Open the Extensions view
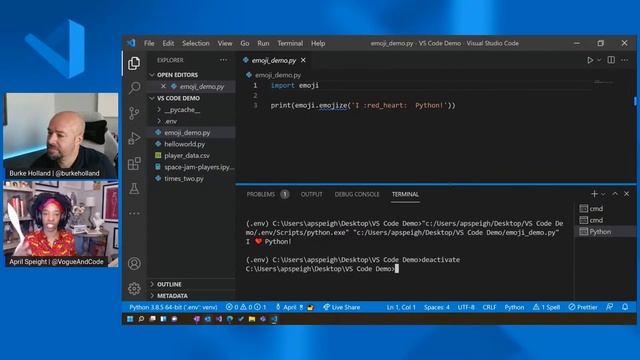This screenshot has height=360, width=640. (x=134, y=164)
